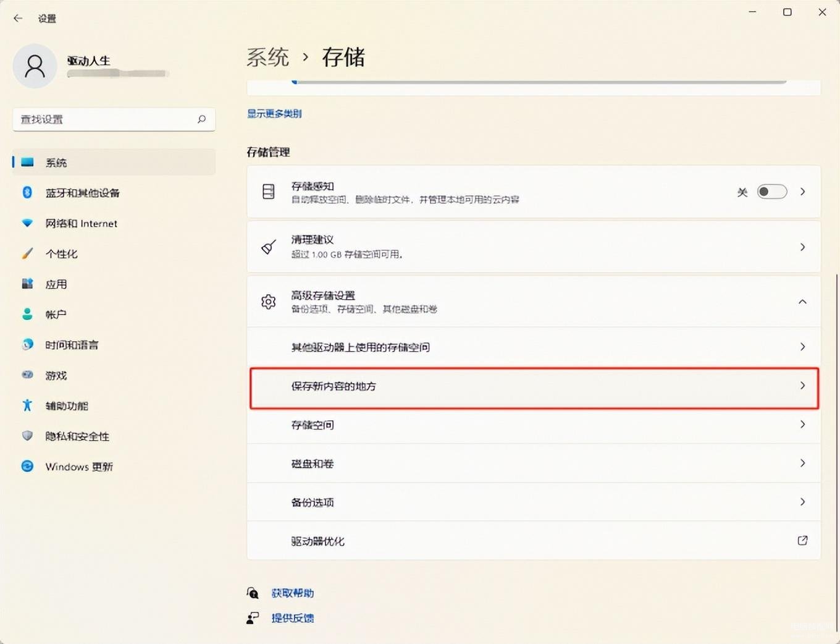Open 存储空间 chevron
Image resolution: width=840 pixels, height=644 pixels.
point(802,425)
